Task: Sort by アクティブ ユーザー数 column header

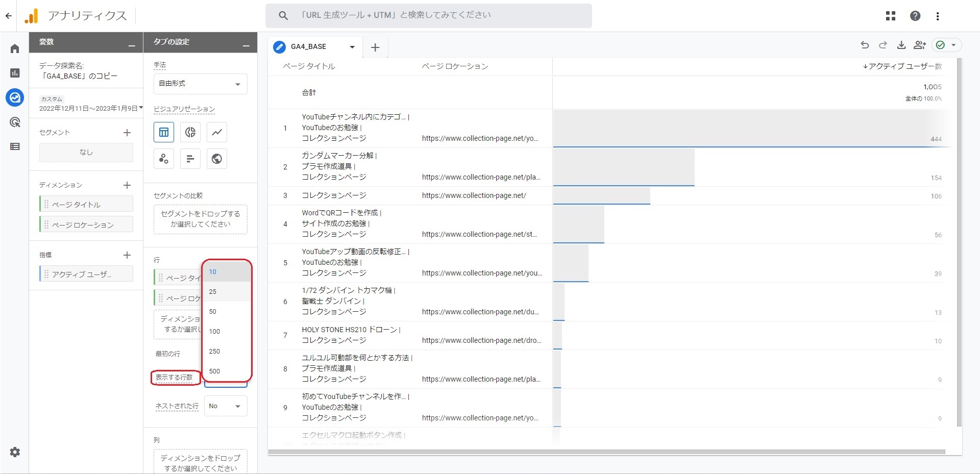Action: tap(902, 66)
